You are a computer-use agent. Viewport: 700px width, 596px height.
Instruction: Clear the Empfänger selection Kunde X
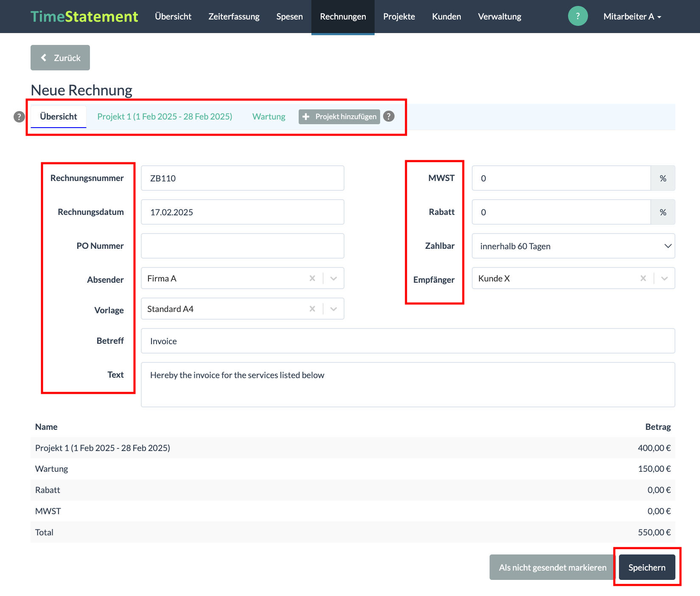[x=643, y=279]
